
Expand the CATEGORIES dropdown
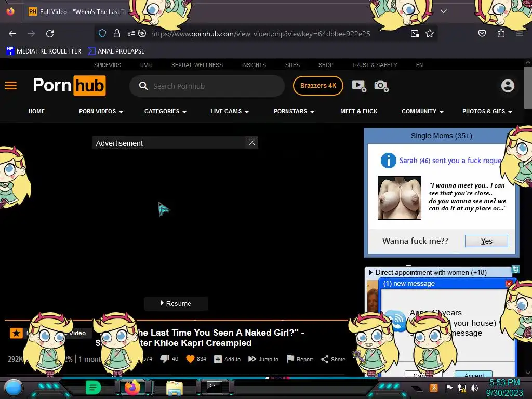166,111
